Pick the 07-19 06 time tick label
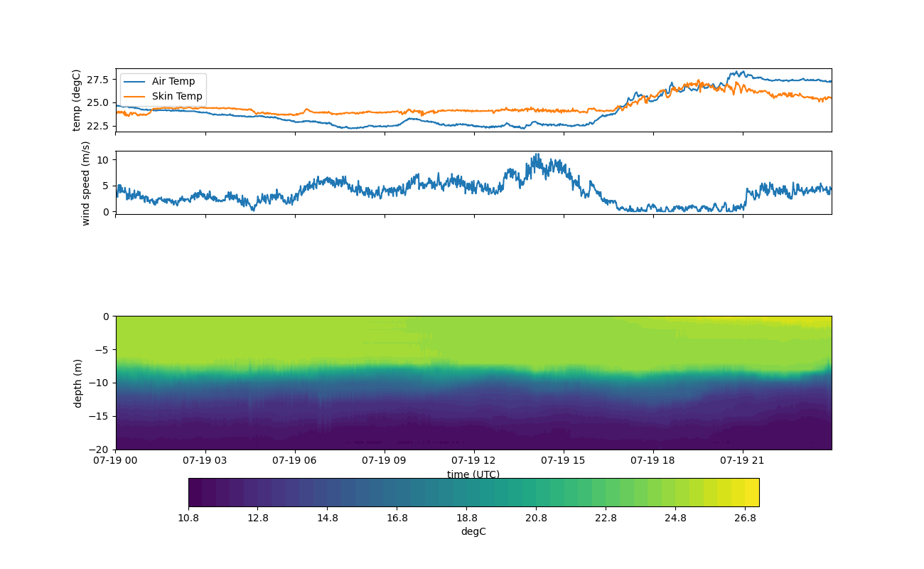Image resolution: width=924 pixels, height=569 pixels. pos(295,460)
